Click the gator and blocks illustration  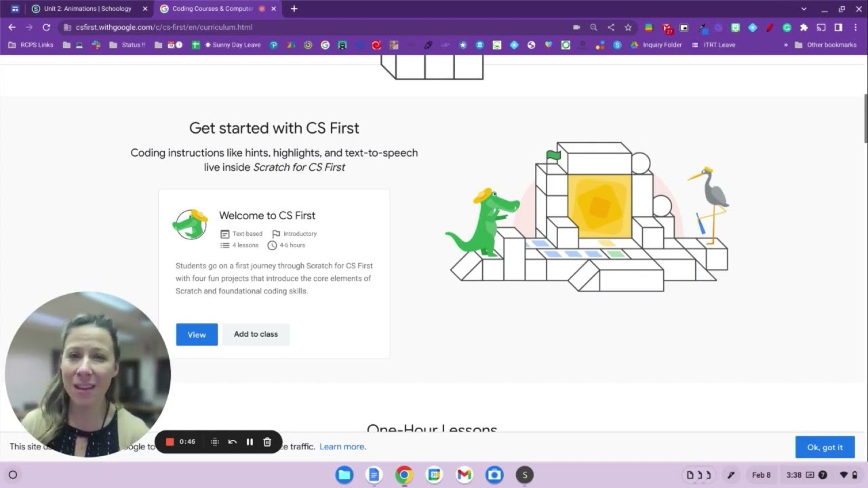586,217
